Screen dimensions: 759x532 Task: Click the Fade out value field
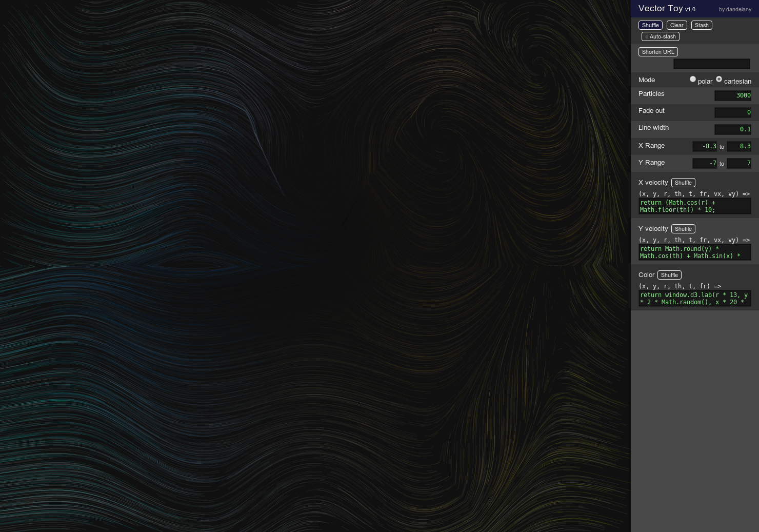733,112
